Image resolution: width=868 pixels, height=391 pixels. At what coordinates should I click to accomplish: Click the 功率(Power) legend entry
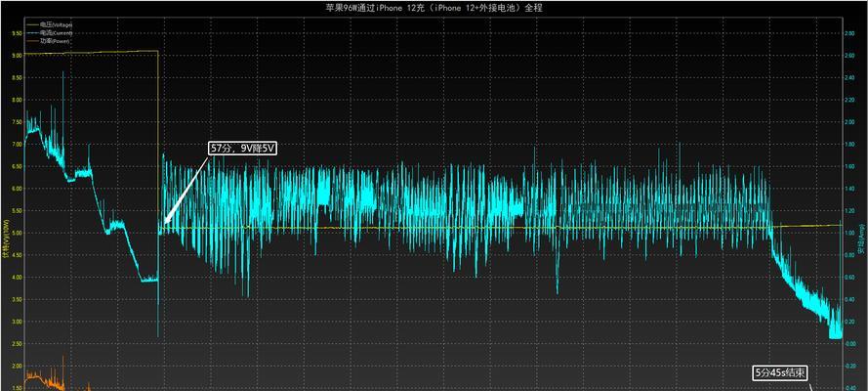click(55, 41)
